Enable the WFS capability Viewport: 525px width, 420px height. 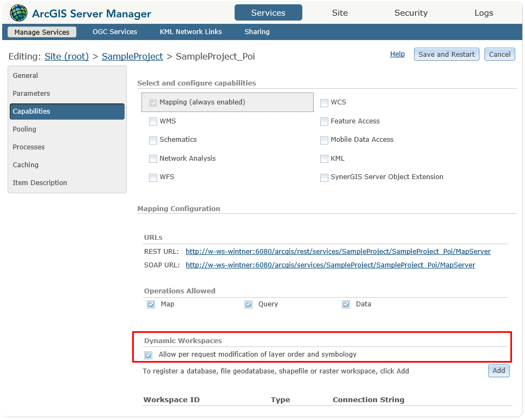click(153, 177)
